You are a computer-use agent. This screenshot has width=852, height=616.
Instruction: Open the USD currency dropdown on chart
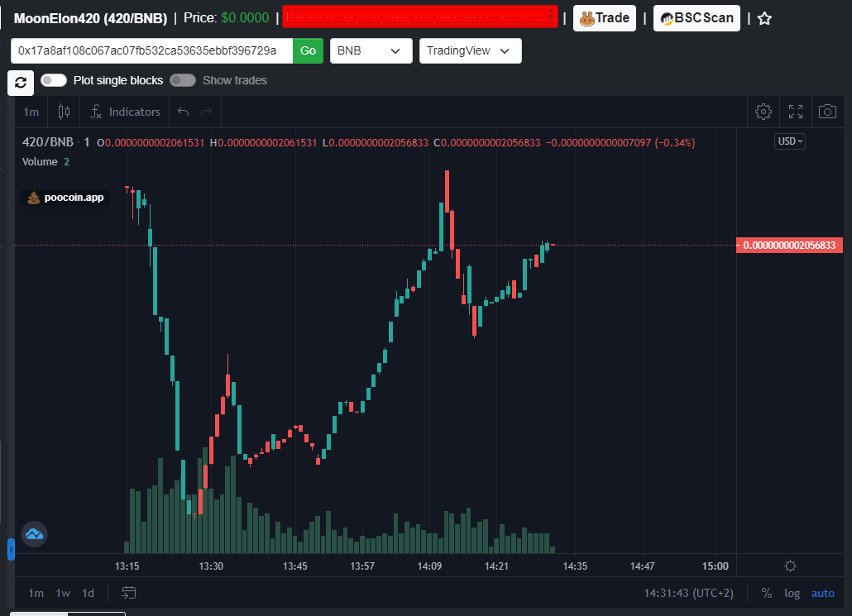coord(789,141)
